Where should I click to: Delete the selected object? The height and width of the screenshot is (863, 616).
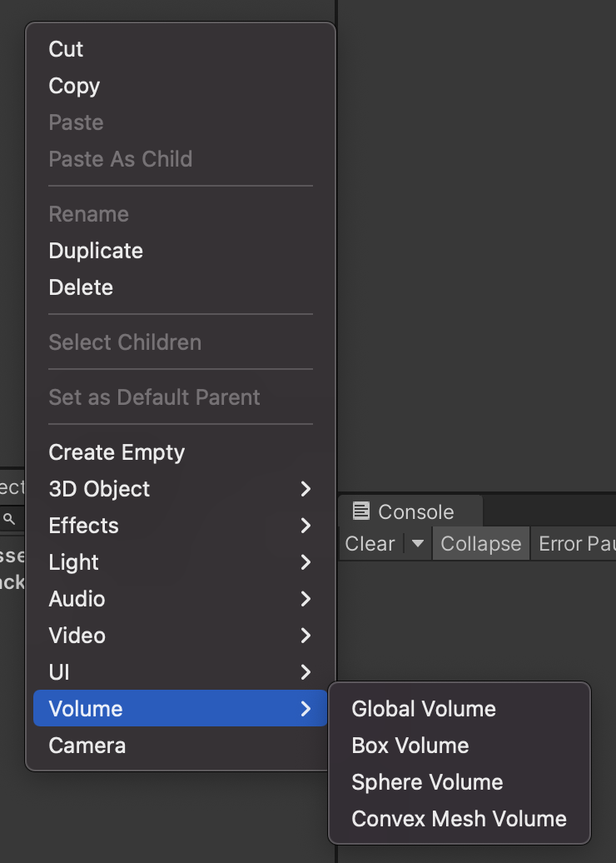(x=81, y=287)
